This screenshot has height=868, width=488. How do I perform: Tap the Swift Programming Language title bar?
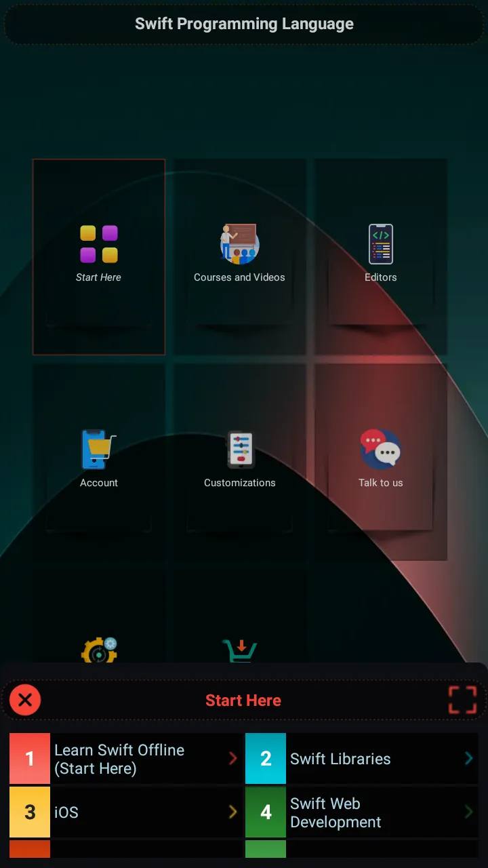click(x=244, y=24)
